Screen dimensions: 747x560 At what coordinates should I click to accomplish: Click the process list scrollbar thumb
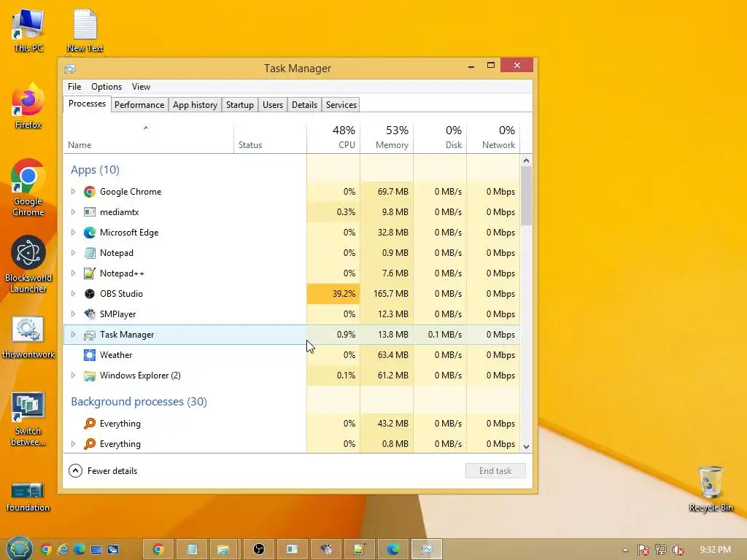pyautogui.click(x=526, y=195)
